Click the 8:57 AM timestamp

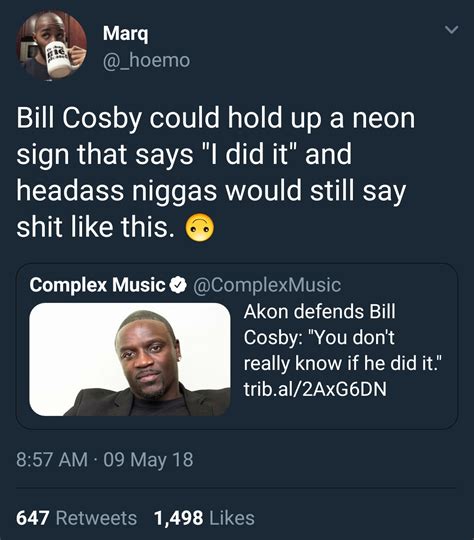coord(52,459)
